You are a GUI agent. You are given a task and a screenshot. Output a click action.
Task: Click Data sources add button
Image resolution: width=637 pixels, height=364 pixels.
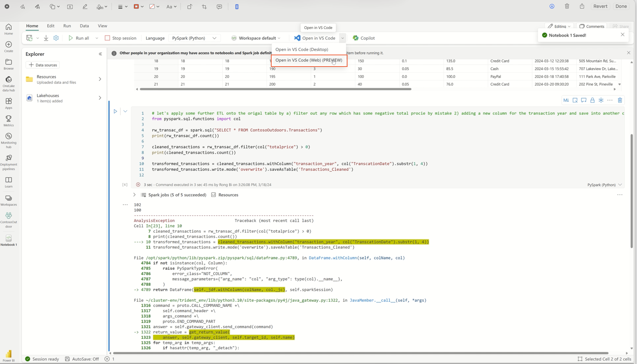tap(43, 65)
